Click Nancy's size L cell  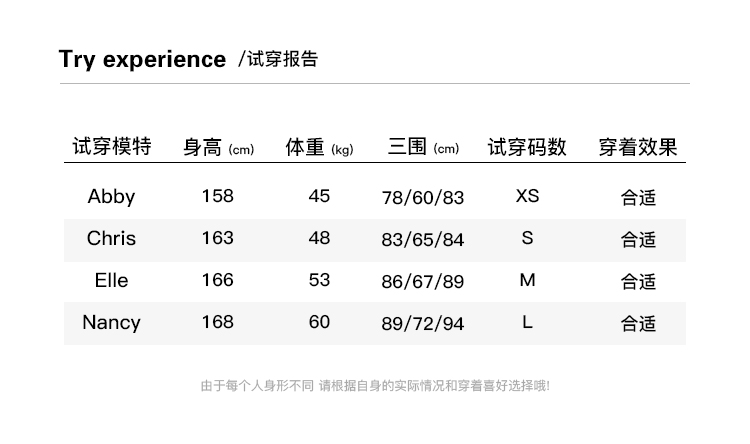(x=527, y=322)
